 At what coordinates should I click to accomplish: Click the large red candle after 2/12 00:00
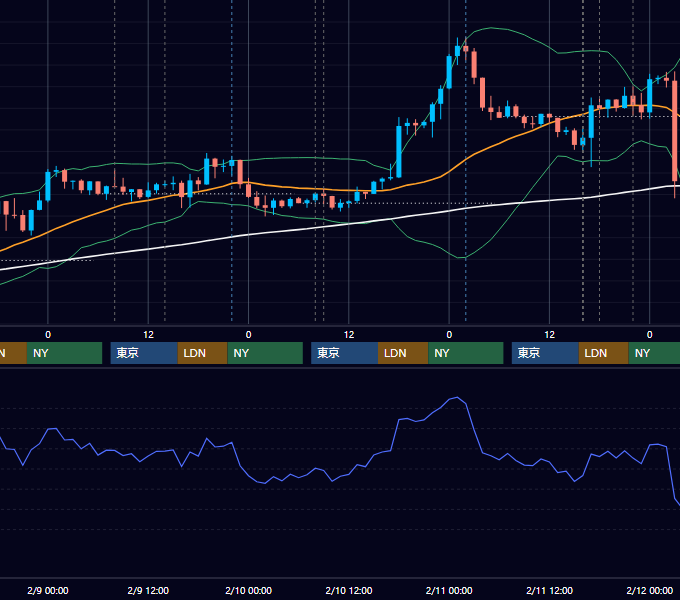pyautogui.click(x=675, y=130)
